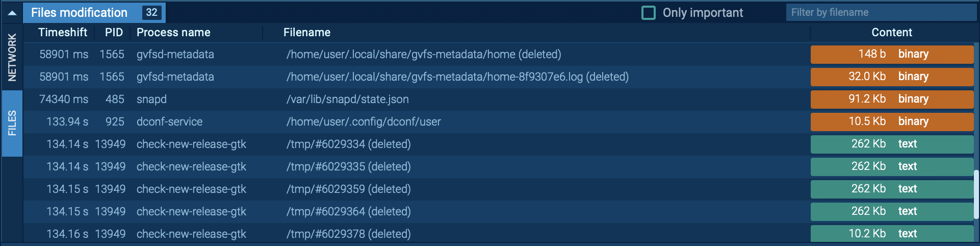The height and width of the screenshot is (246, 980).
Task: Select the /home/user/.config/dconf/user file row
Action: coord(363,121)
